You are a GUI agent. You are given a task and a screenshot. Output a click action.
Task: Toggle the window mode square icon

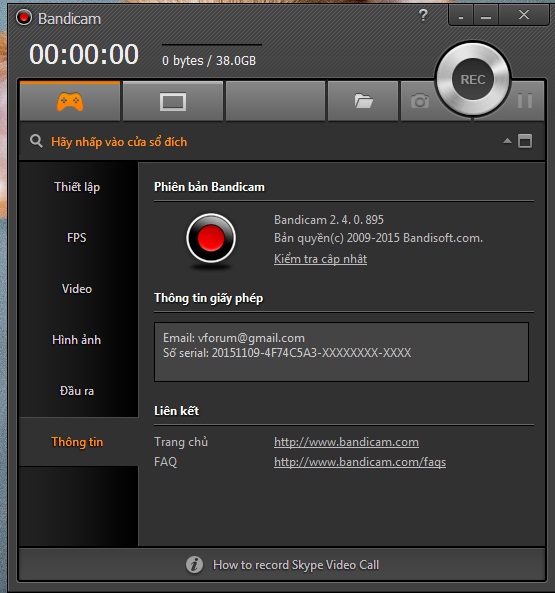(525, 141)
